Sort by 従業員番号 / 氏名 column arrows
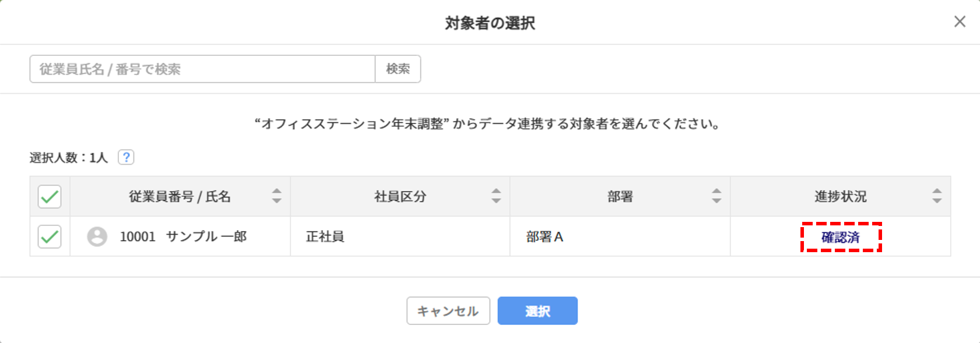The height and width of the screenshot is (343, 980). tap(276, 196)
